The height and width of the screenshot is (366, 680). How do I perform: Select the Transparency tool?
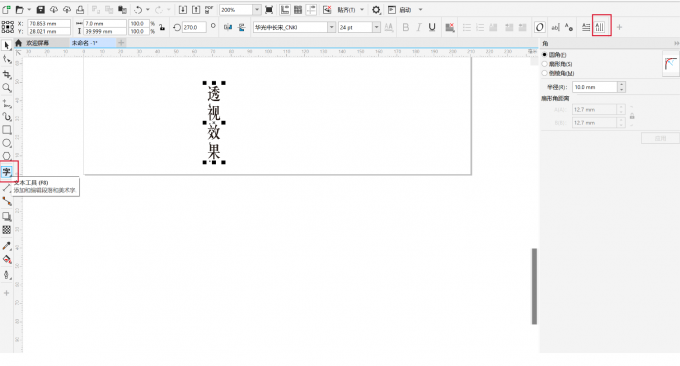[x=7, y=230]
